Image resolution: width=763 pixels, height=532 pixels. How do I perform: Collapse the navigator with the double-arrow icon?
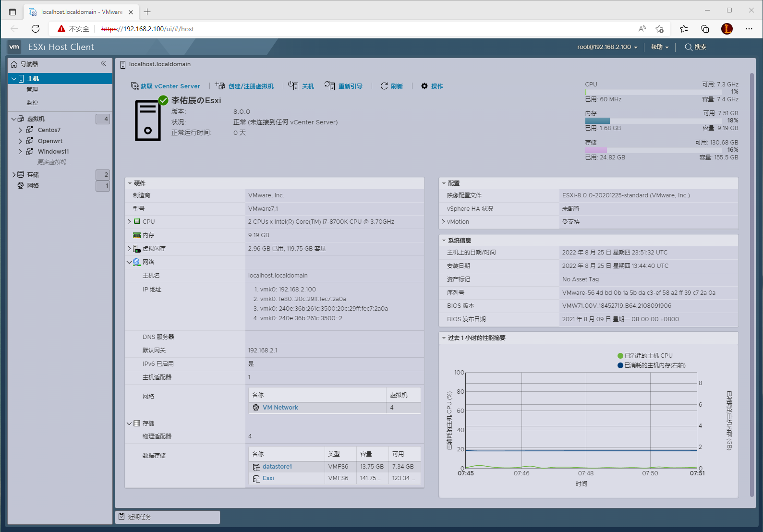pos(103,64)
